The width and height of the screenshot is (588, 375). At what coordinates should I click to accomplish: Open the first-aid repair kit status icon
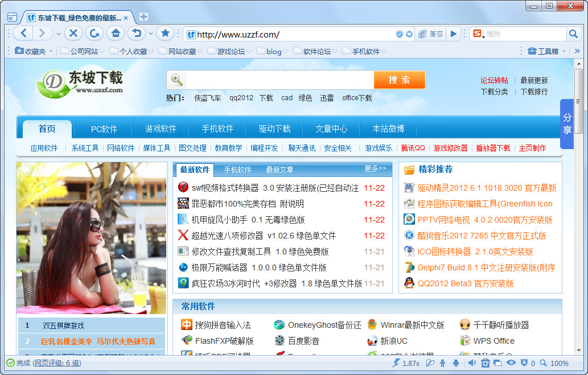(x=485, y=363)
